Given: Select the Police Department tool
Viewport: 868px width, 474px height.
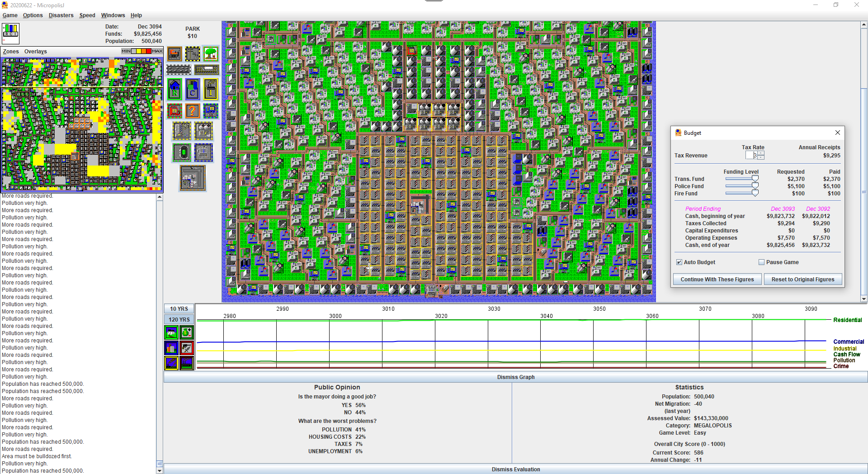Looking at the screenshot, I should (x=211, y=111).
